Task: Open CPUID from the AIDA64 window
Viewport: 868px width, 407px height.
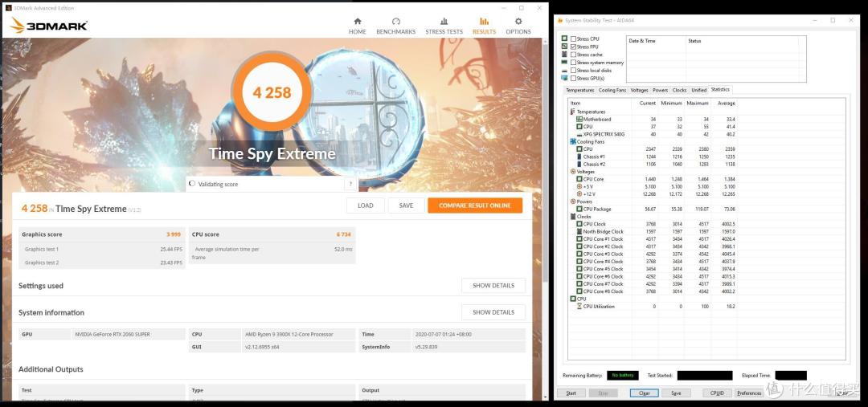Action: click(x=717, y=393)
